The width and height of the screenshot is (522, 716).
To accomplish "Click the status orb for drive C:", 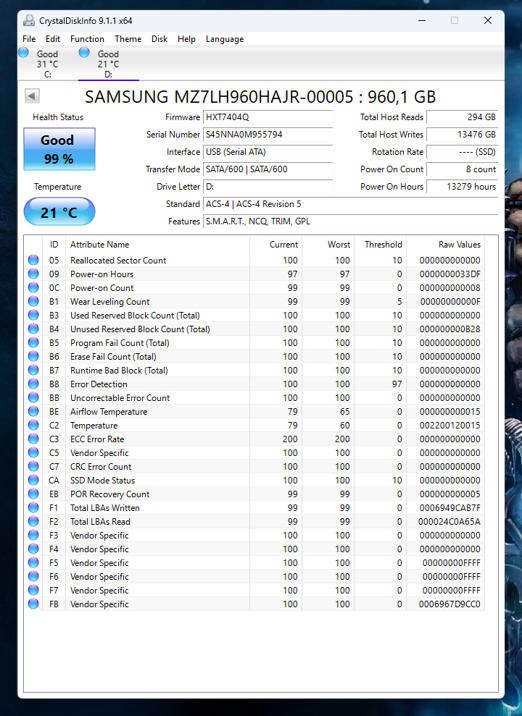I will [24, 53].
